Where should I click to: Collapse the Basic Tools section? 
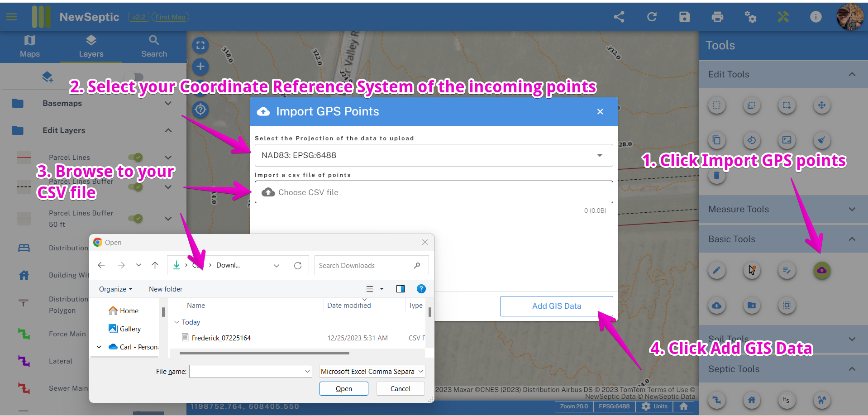click(852, 239)
